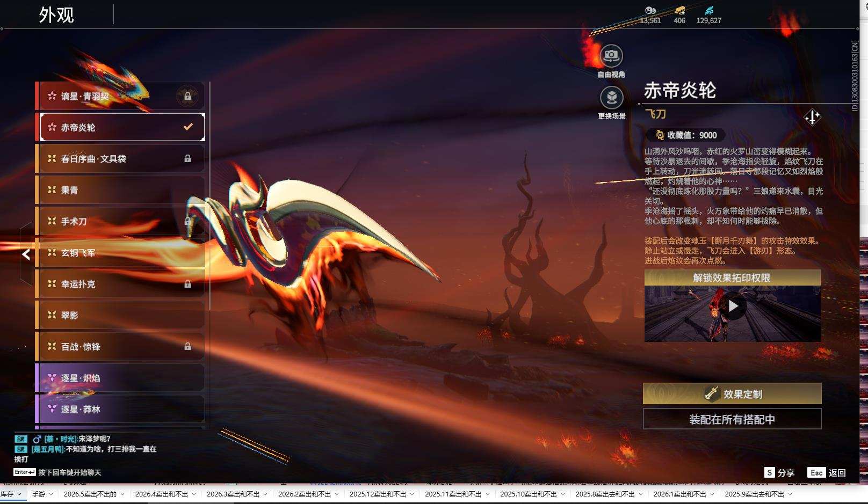Click the male symbol next to 慕·时光
Screen dimensions: 868x504
point(37,439)
